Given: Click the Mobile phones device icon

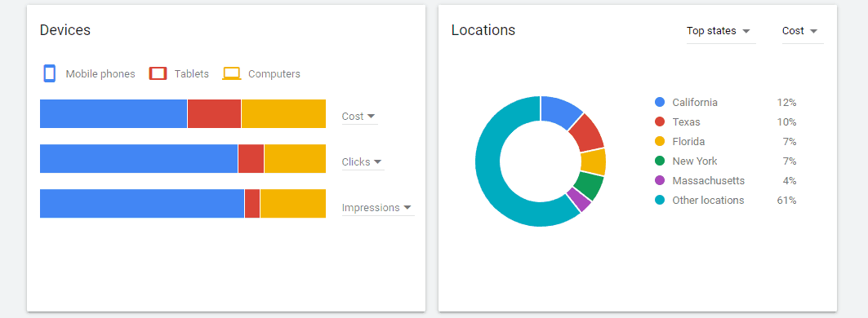Looking at the screenshot, I should click(49, 73).
